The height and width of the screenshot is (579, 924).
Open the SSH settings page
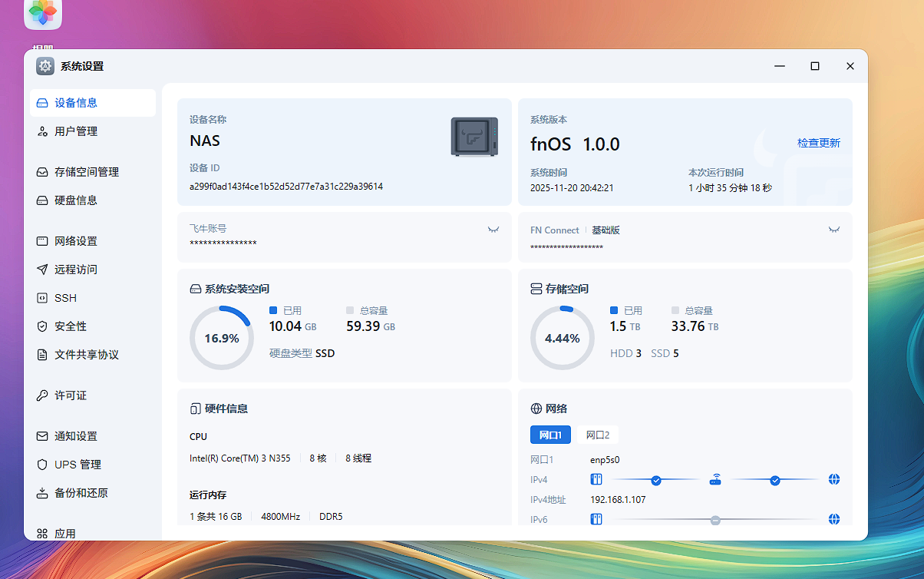65,298
